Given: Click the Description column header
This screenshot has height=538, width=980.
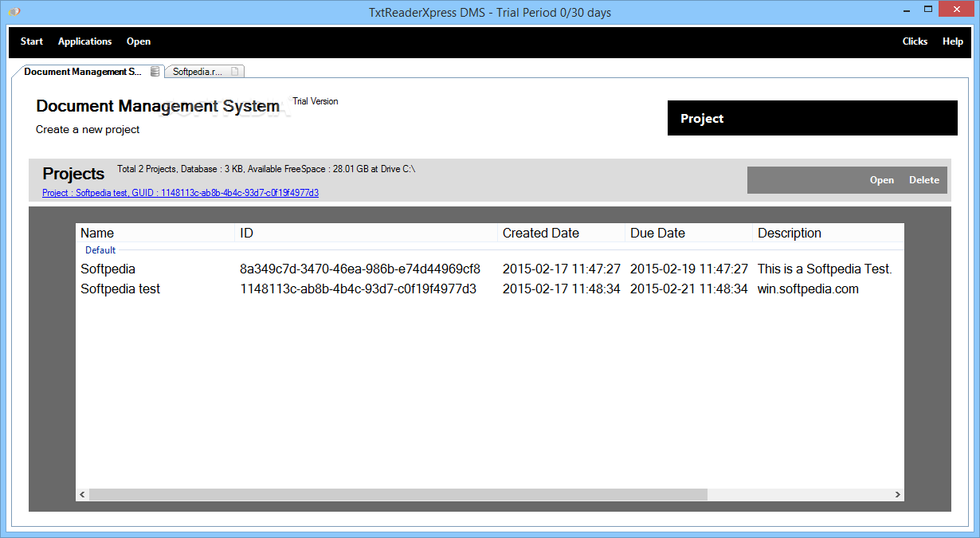Looking at the screenshot, I should click(x=829, y=233).
